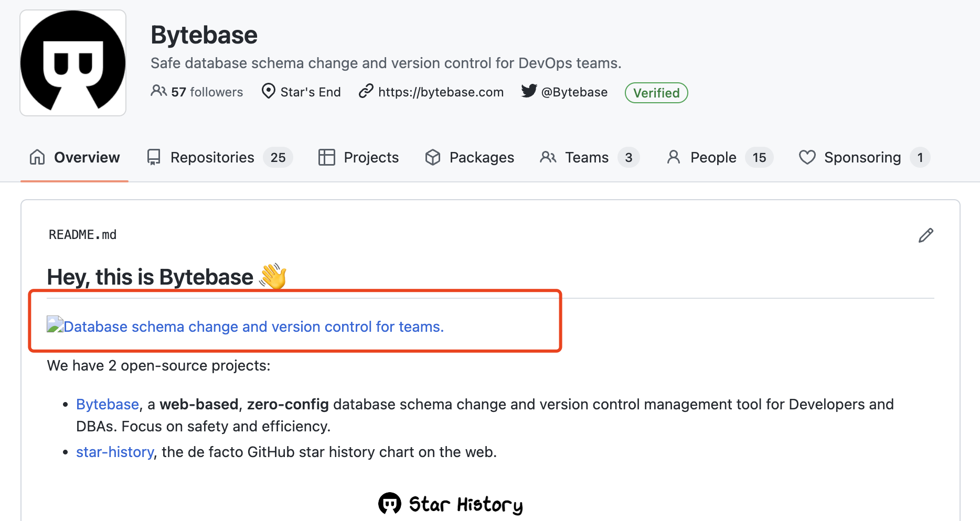Open the @Bytebase Twitter profile
980x521 pixels.
coord(574,92)
